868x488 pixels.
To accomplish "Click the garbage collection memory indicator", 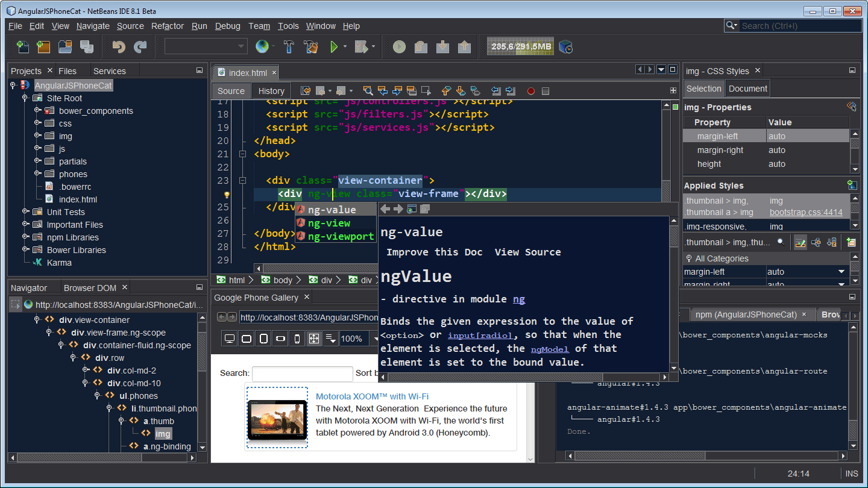I will pyautogui.click(x=521, y=46).
